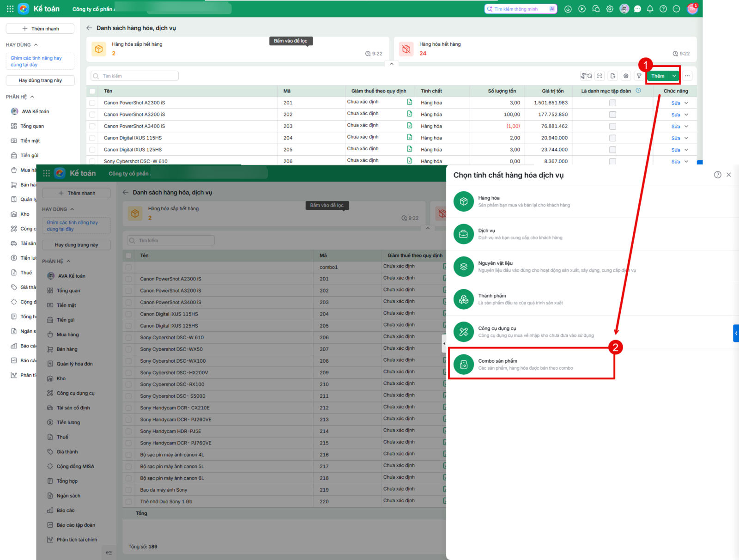This screenshot has width=739, height=560.
Task: Click the blue side handle at right edge
Action: click(x=736, y=333)
